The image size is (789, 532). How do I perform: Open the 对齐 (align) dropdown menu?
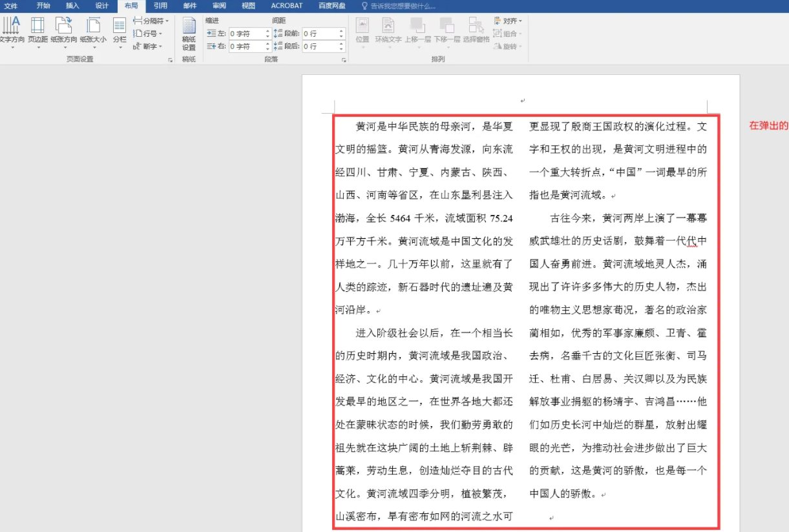[508, 21]
